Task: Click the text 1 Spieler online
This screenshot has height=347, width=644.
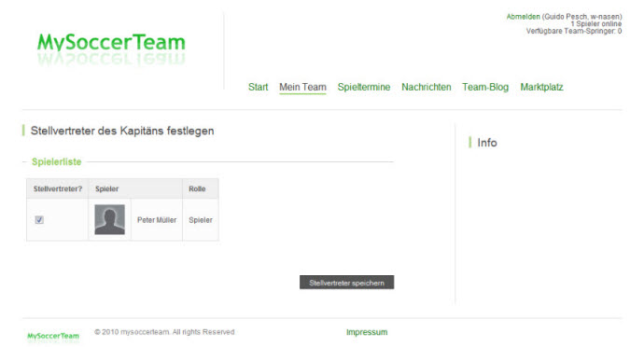Action: tap(596, 24)
